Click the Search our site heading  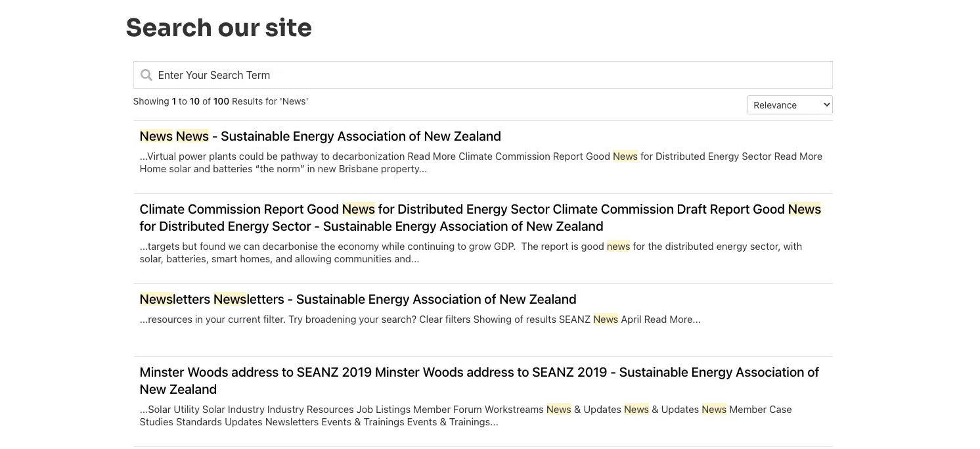click(219, 28)
